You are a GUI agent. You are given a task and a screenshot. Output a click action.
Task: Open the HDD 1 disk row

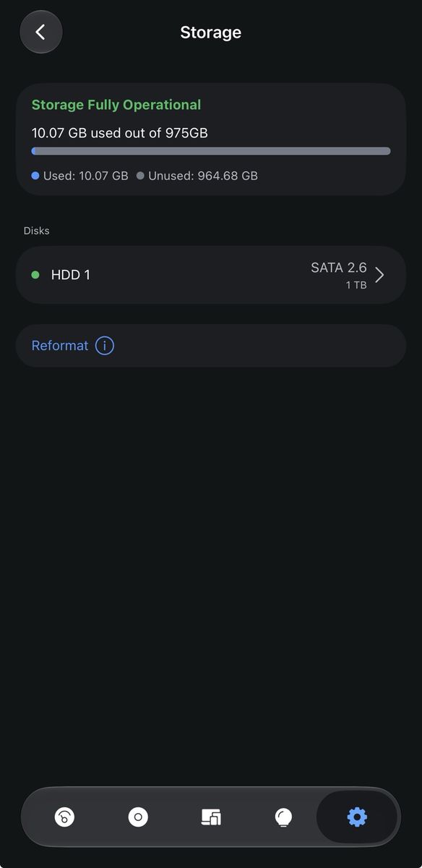pos(211,275)
